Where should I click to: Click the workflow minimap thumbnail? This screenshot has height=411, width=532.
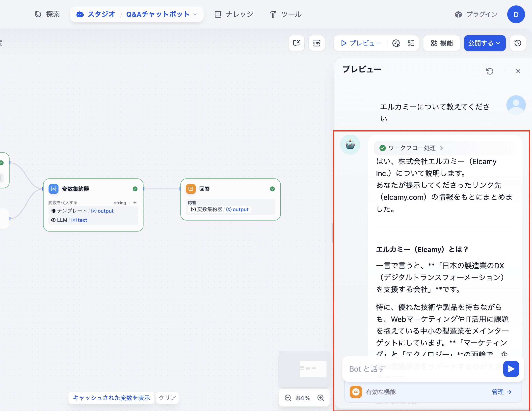[x=304, y=369]
